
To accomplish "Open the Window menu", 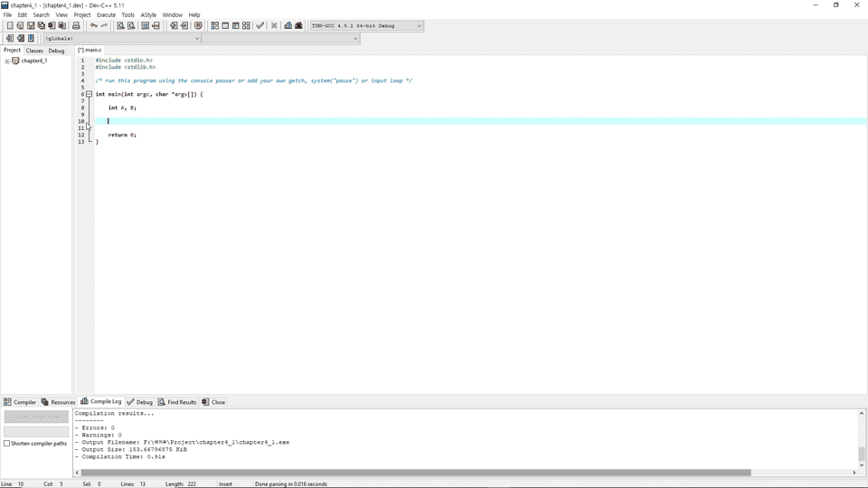I will [x=172, y=15].
